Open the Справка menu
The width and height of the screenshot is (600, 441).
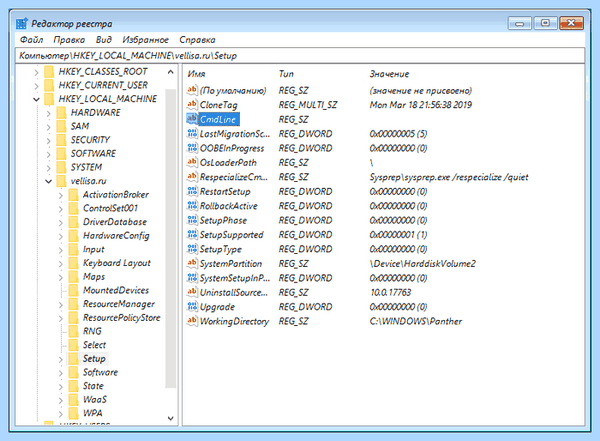(197, 40)
